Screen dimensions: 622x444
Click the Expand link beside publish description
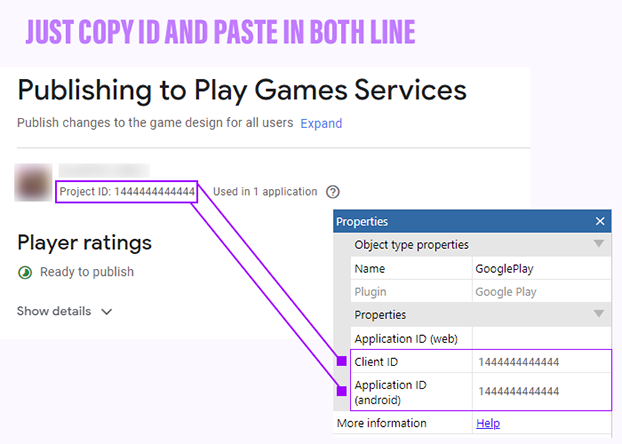pyautogui.click(x=321, y=123)
